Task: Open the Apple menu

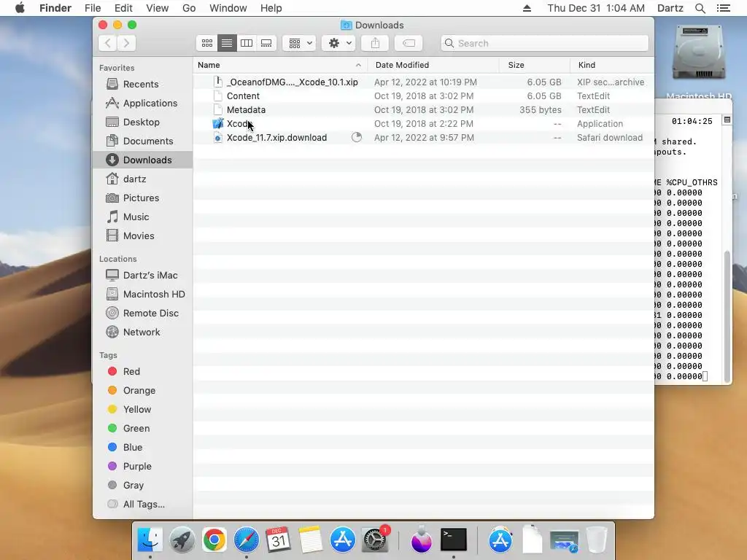Action: pos(20,8)
